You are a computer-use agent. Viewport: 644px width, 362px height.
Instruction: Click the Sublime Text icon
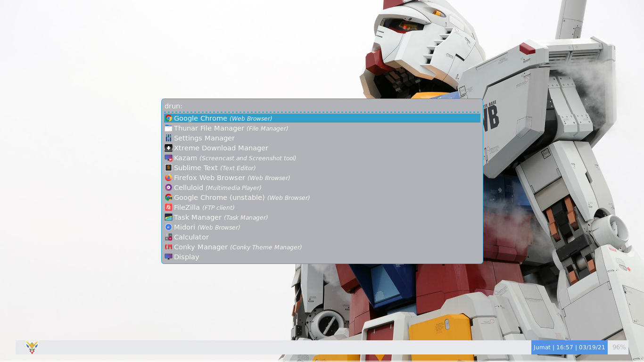(168, 168)
